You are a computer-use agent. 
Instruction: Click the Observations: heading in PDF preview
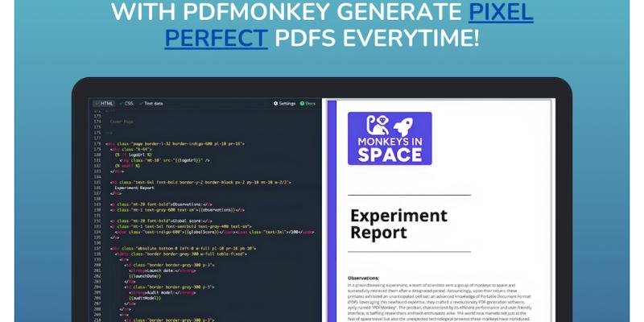(363, 278)
